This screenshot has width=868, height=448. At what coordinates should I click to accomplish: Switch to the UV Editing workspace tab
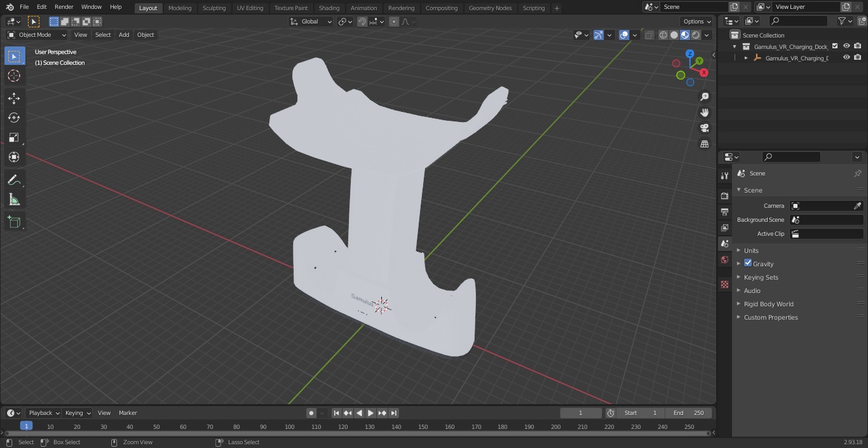[250, 8]
